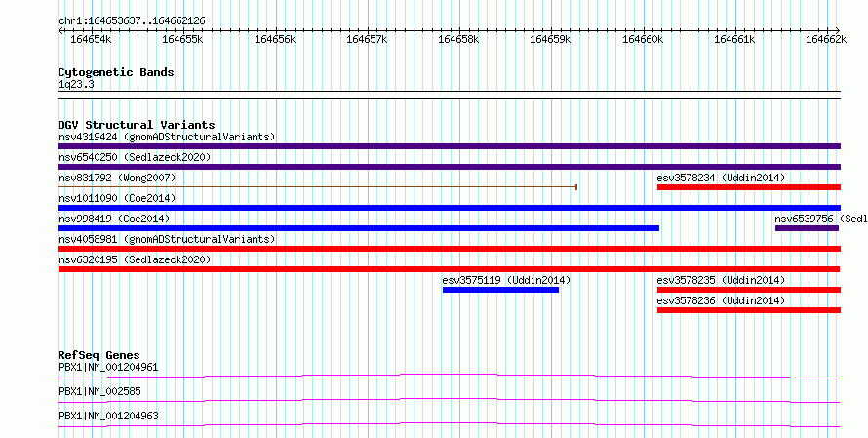This screenshot has width=868, height=438.
Task: Open the nsv4058981 gnomAD red bar
Action: (449, 249)
